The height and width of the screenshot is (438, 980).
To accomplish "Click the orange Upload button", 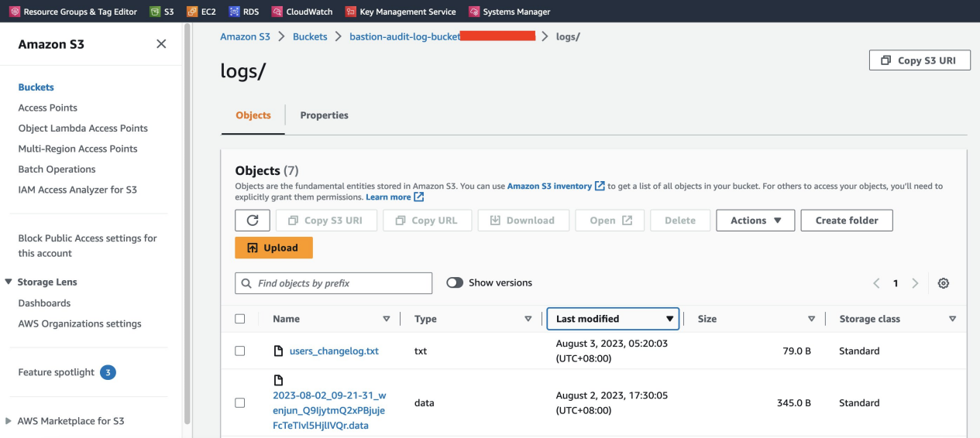I will pos(273,248).
